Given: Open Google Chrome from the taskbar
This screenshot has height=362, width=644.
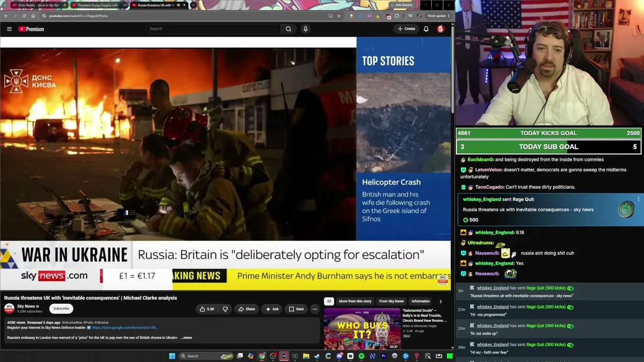Looking at the screenshot, I should pyautogui.click(x=262, y=356).
